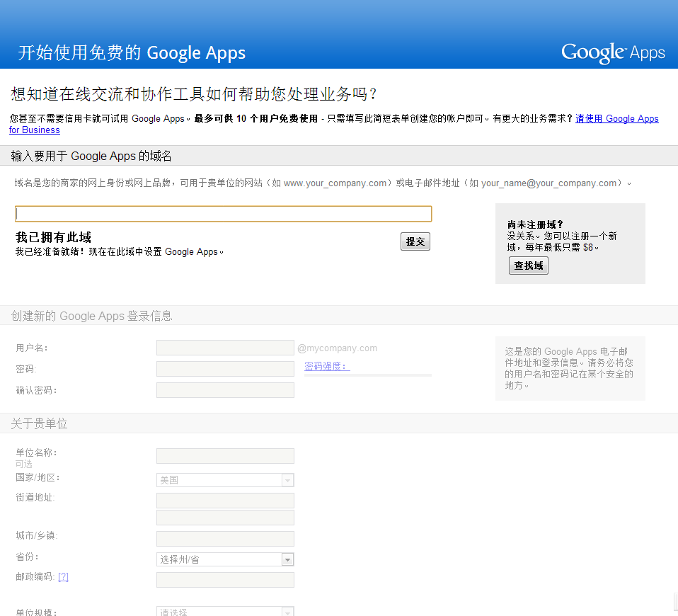
Task: Click the [?] help link beside 邮政编码
Action: coord(63,576)
